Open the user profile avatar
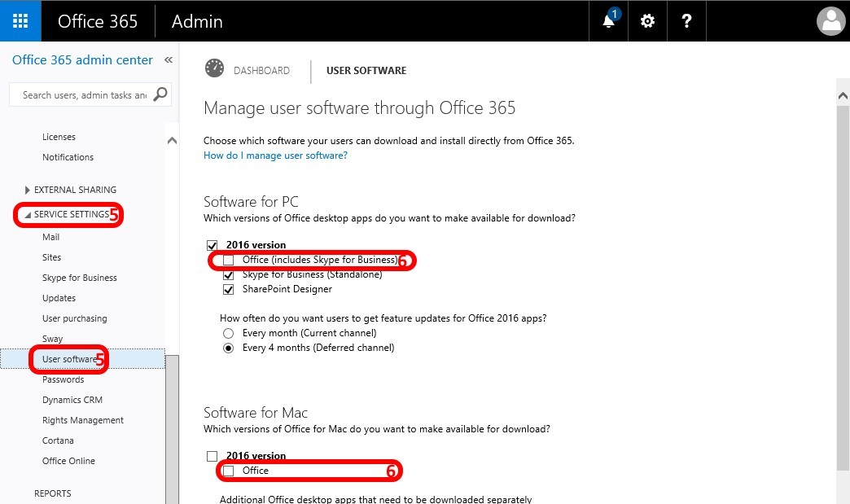Image resolution: width=850 pixels, height=504 pixels. (831, 21)
